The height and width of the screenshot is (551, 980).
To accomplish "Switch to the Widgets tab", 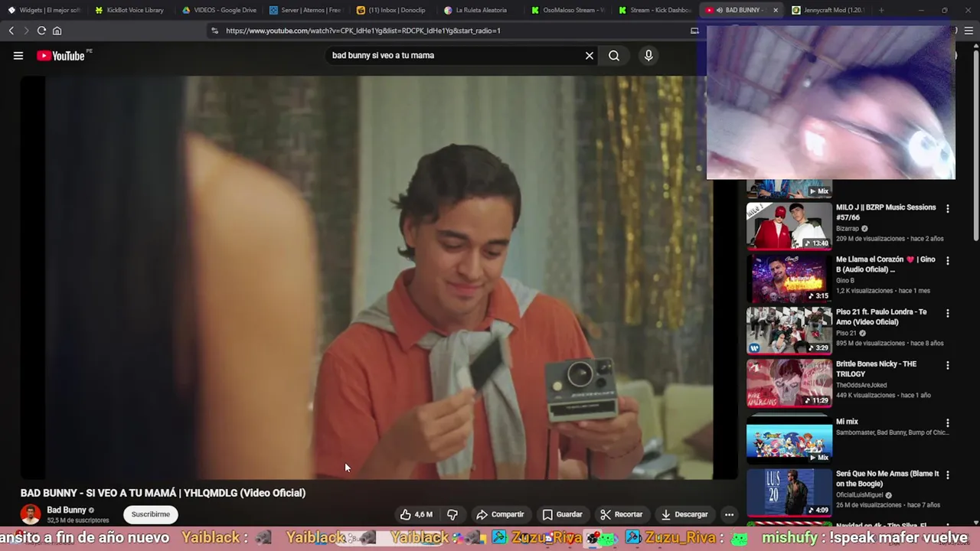I will 44,10.
